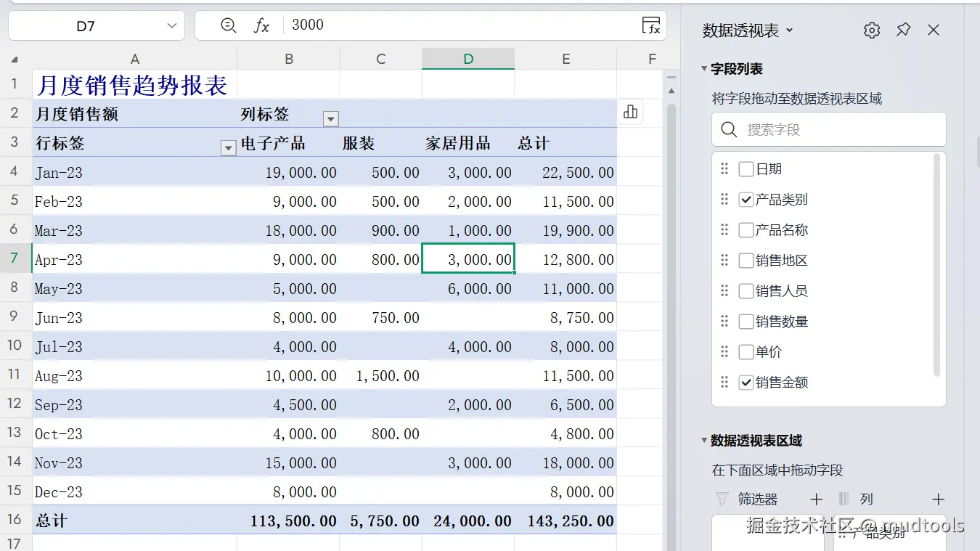980x551 pixels.
Task: Click drag handle beside 日期 field
Action: point(724,169)
